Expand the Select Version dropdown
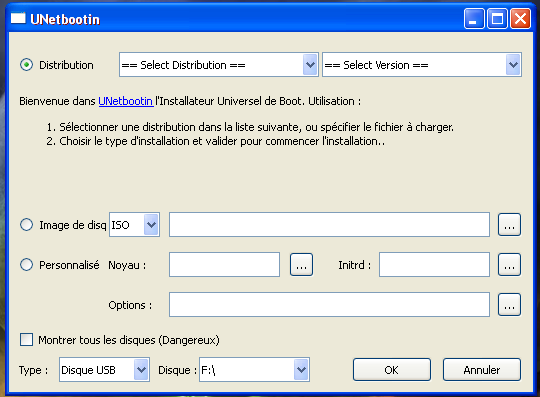 [422, 65]
